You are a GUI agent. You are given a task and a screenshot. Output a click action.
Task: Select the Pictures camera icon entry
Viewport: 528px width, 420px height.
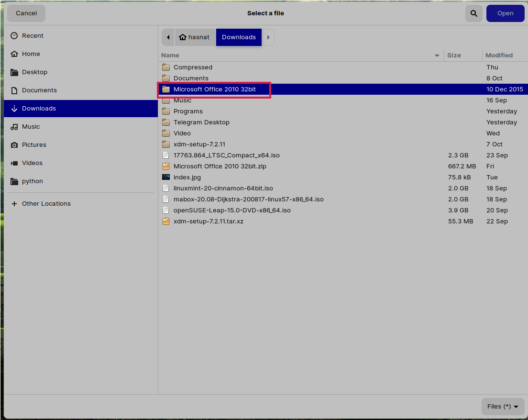click(x=14, y=145)
